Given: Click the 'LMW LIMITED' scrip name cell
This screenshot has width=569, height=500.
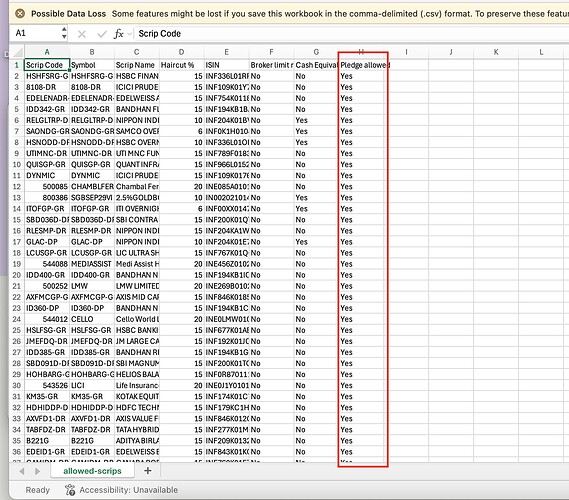Looking at the screenshot, I should tap(137, 286).
